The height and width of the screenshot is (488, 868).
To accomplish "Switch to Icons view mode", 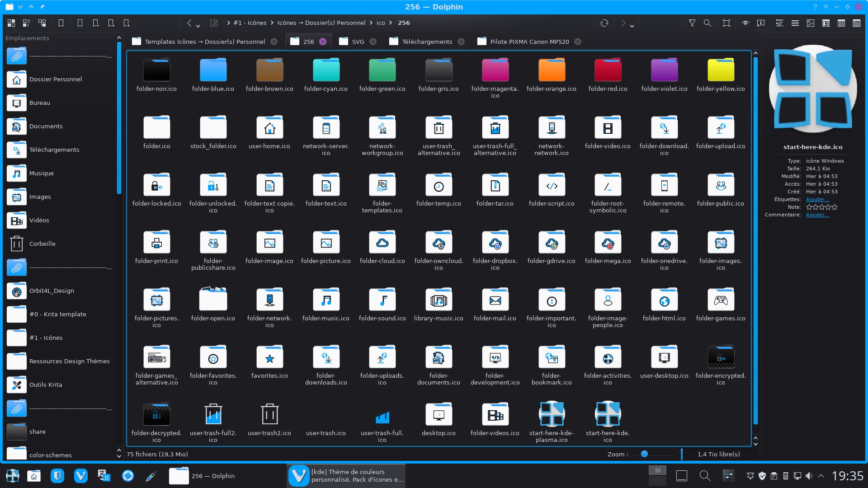I will coord(11,23).
